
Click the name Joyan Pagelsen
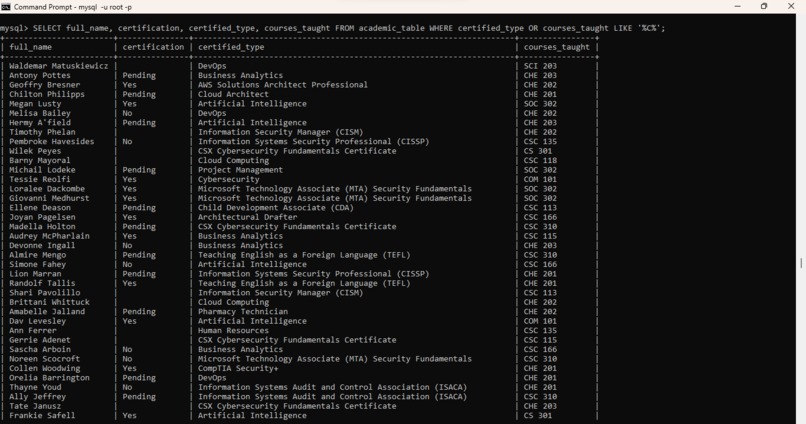pos(42,217)
